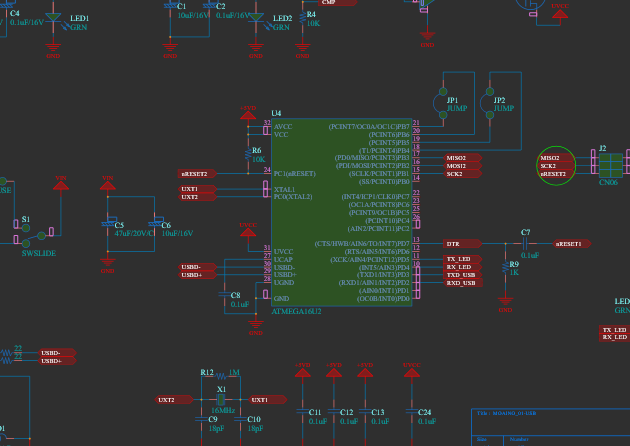Screen dimensions: 630x446
Task: Click the nRESET2 net label left of U4
Action: [x=194, y=174]
